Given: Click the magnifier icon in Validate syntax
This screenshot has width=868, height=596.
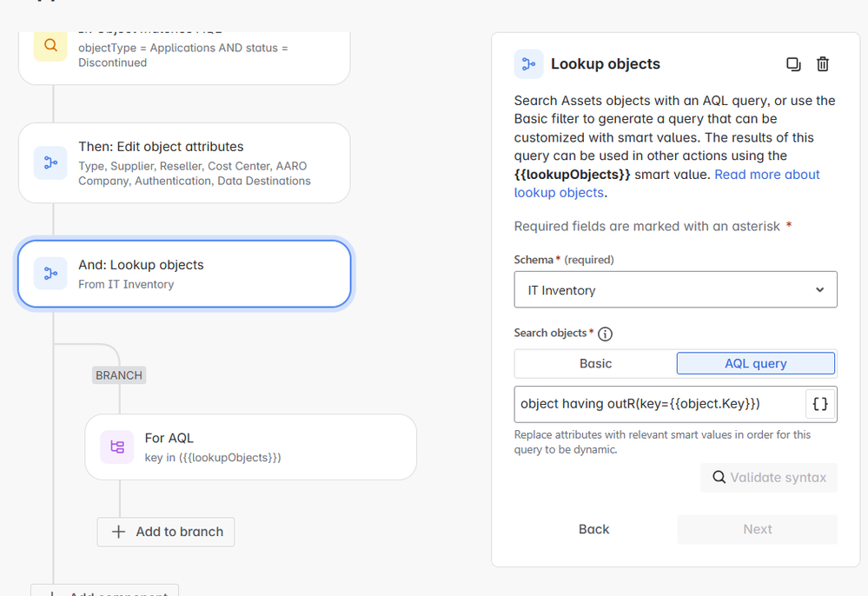Looking at the screenshot, I should tap(719, 477).
